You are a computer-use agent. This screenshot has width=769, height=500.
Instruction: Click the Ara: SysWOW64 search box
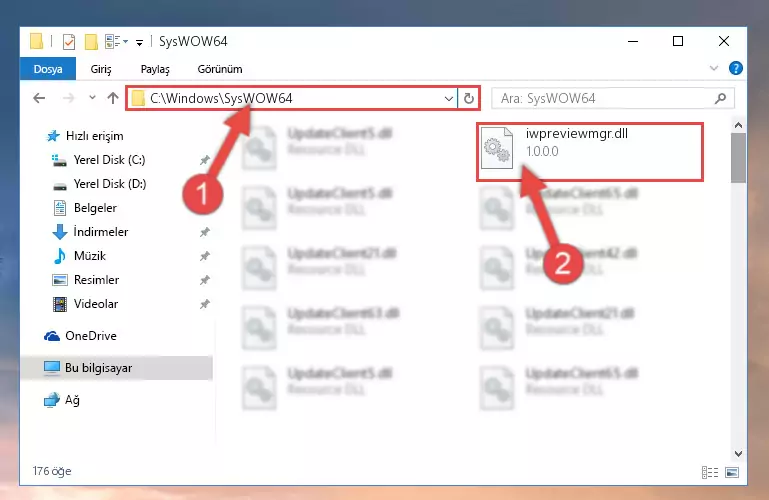[x=613, y=99]
